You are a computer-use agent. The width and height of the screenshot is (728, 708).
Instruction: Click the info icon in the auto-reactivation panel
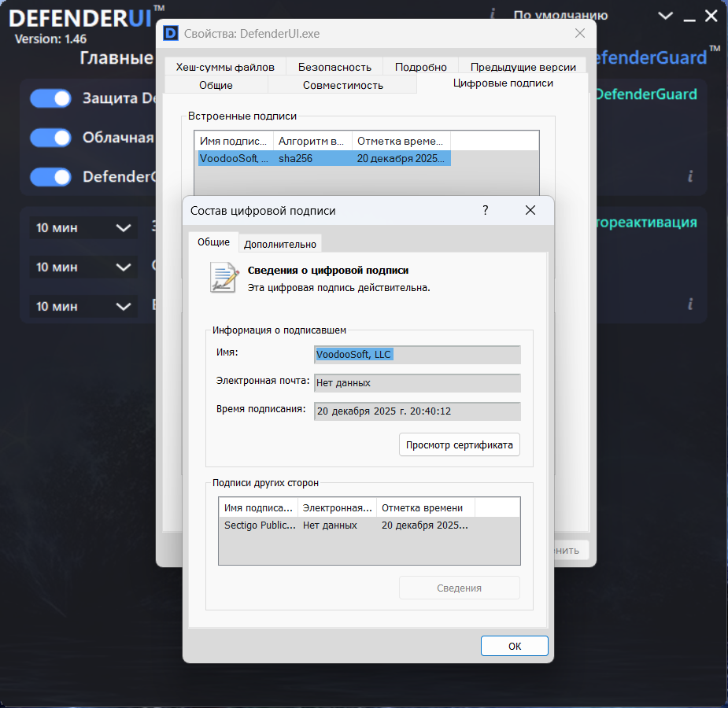(690, 304)
